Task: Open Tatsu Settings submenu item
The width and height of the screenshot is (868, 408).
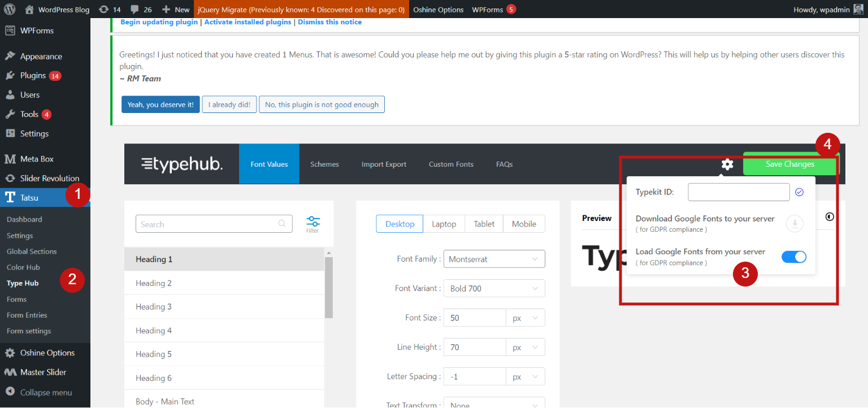Action: [20, 235]
